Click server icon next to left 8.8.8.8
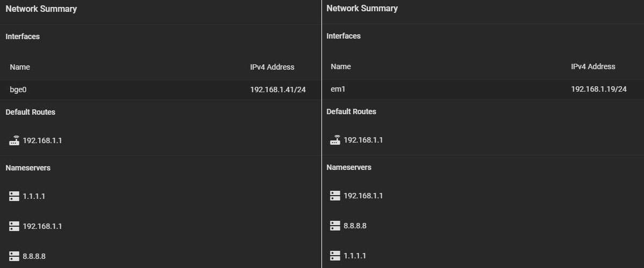 point(14,256)
